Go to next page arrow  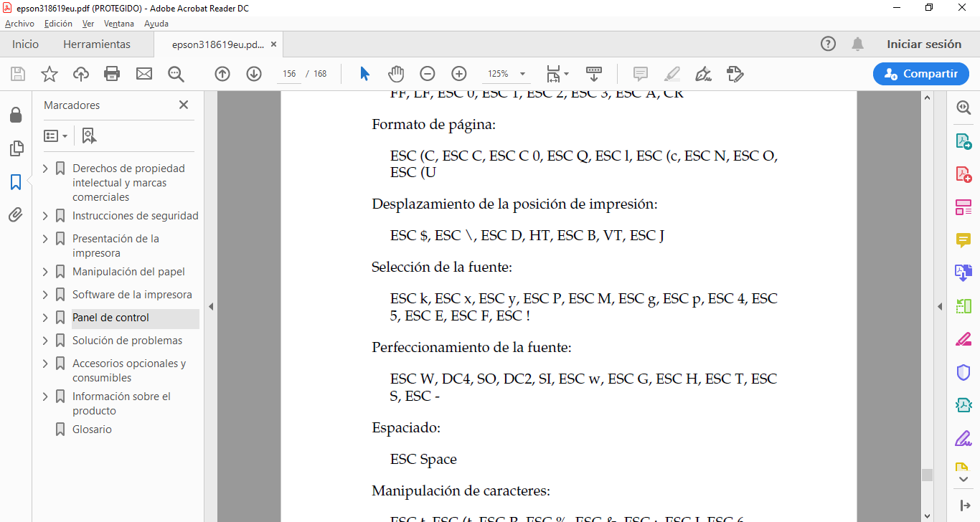[x=254, y=74]
